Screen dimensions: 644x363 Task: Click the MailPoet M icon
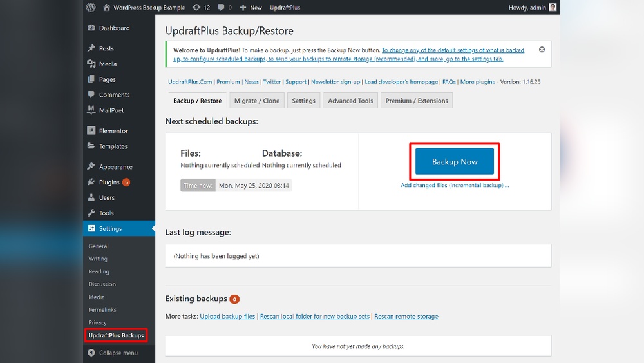tap(91, 110)
